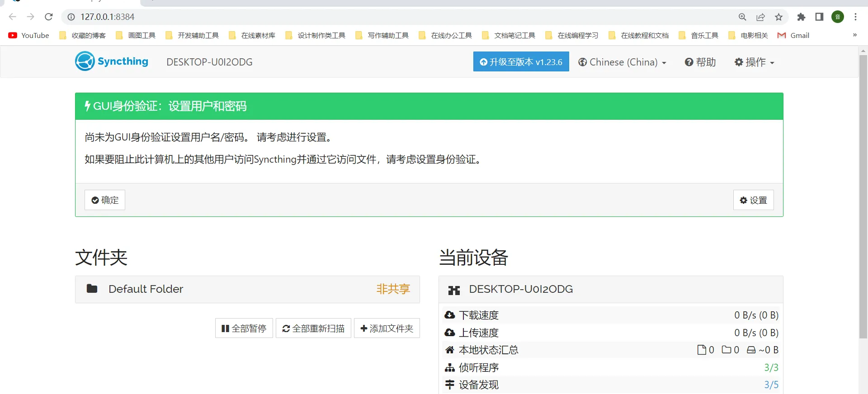868x394 pixels.
Task: Open the Chinese (China) language dropdown
Action: tap(623, 62)
